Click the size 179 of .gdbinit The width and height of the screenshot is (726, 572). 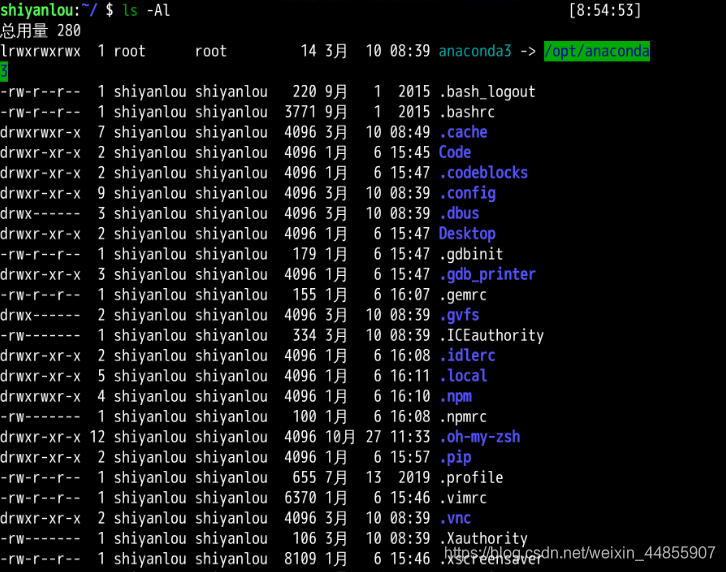(x=304, y=254)
